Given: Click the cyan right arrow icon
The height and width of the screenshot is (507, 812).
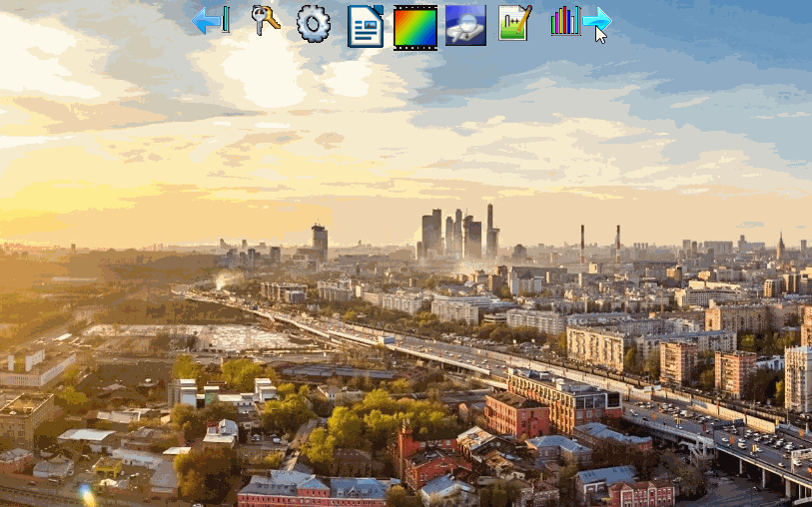Looking at the screenshot, I should [597, 20].
